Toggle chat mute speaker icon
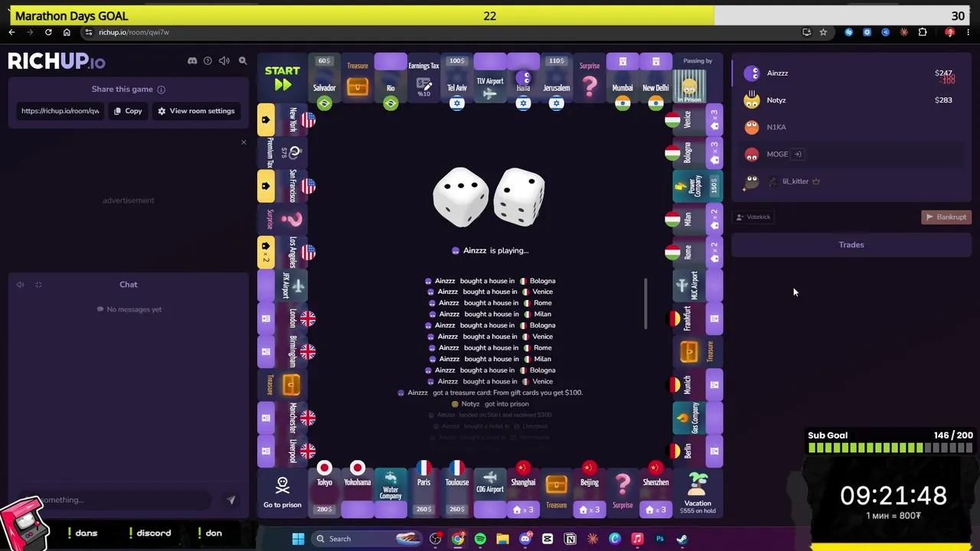980x551 pixels. (21, 285)
